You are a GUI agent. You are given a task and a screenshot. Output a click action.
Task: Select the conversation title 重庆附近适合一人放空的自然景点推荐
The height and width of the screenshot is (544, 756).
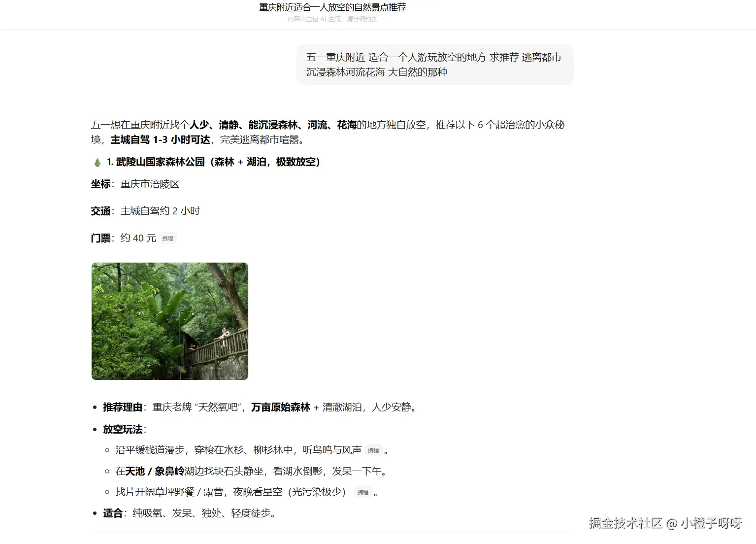point(332,7)
